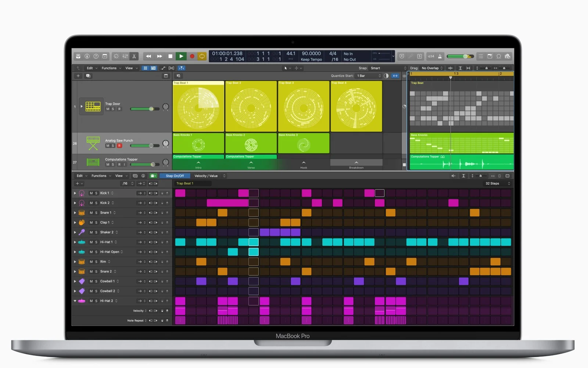The width and height of the screenshot is (588, 368).
Task: Solo the Trap Door track
Action: (113, 109)
